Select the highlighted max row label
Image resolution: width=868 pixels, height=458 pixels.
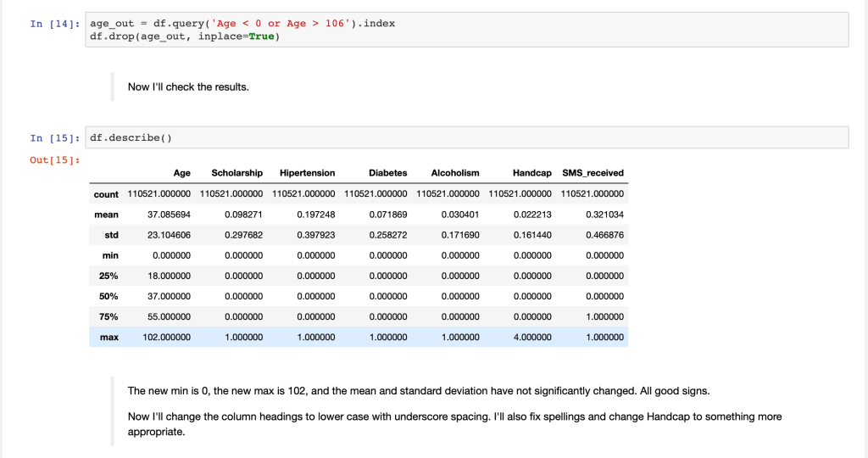(x=108, y=337)
